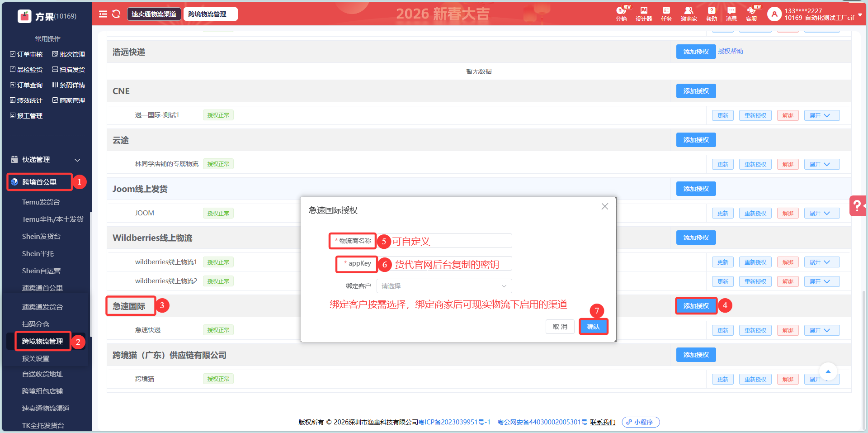
Task: Expand the wildberries线上物流2 row with 展开
Action: pyautogui.click(x=822, y=281)
